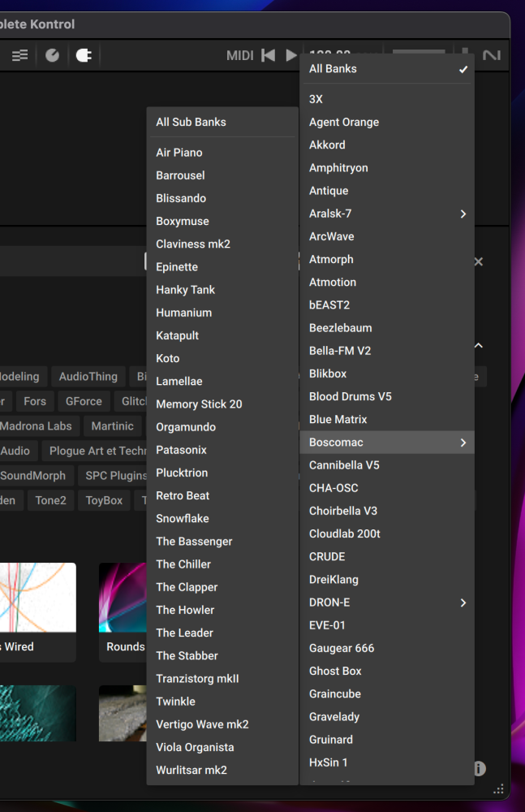525x812 pixels.
Task: Click the X clear button beside banks menu
Action: coord(479,262)
